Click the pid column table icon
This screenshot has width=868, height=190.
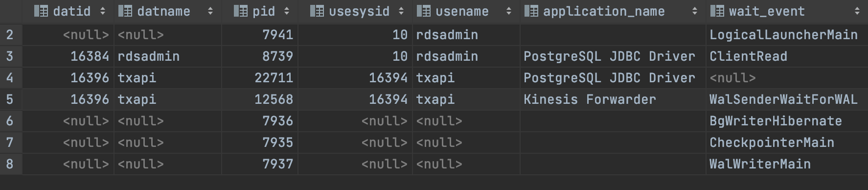[241, 11]
